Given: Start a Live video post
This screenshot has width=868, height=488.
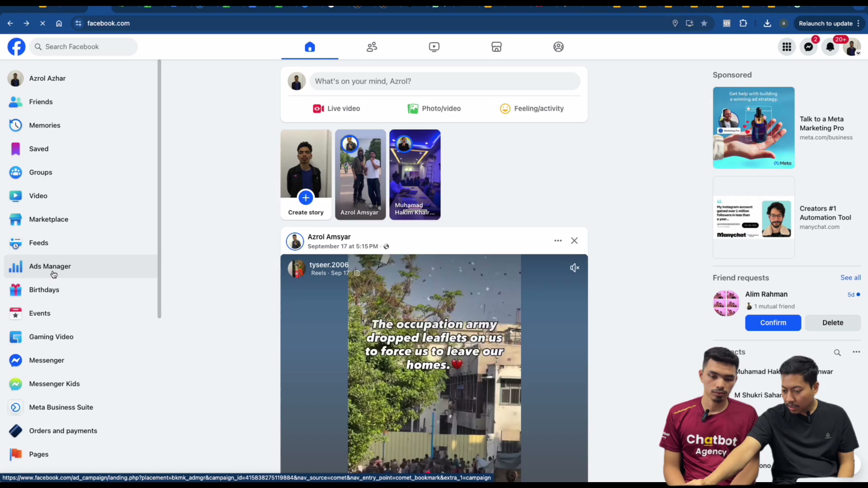Looking at the screenshot, I should [336, 108].
